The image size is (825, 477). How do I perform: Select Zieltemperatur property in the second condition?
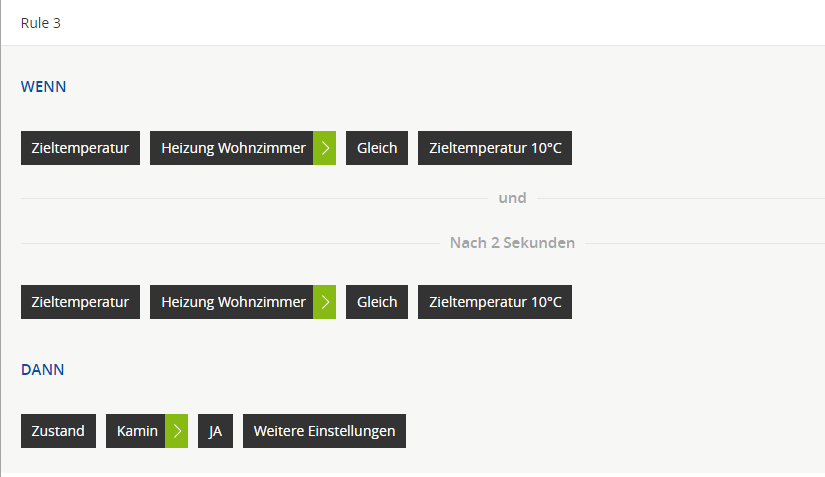click(80, 302)
